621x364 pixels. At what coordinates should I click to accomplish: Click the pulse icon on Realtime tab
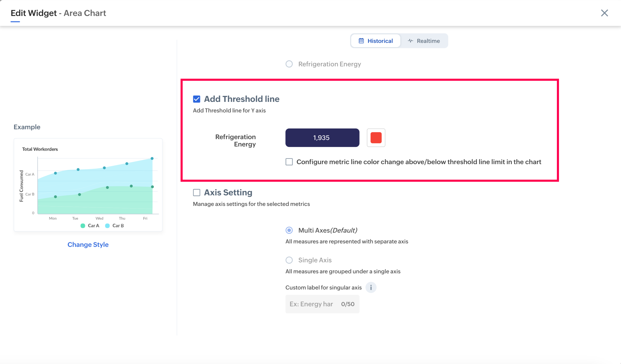click(410, 41)
